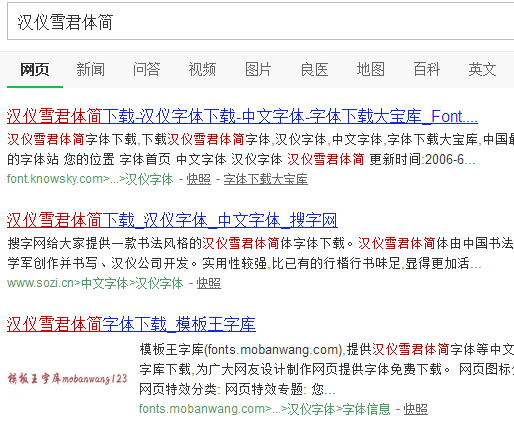Open the 字体下载大宝库 Font result title
514x426 pixels.
pos(242,117)
